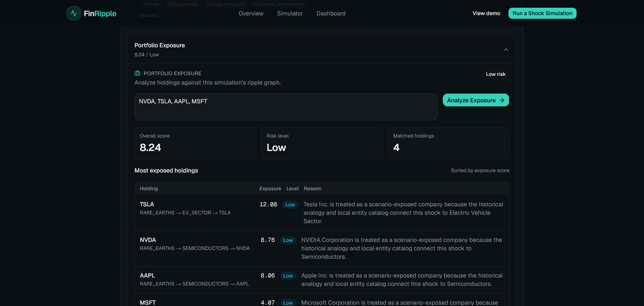
Task: Click NVDA exposure value 8.76
Action: pos(268,240)
